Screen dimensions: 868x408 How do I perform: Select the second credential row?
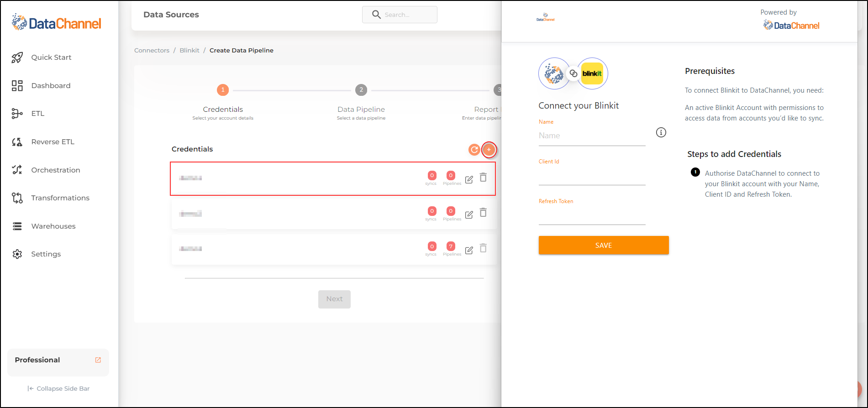333,214
